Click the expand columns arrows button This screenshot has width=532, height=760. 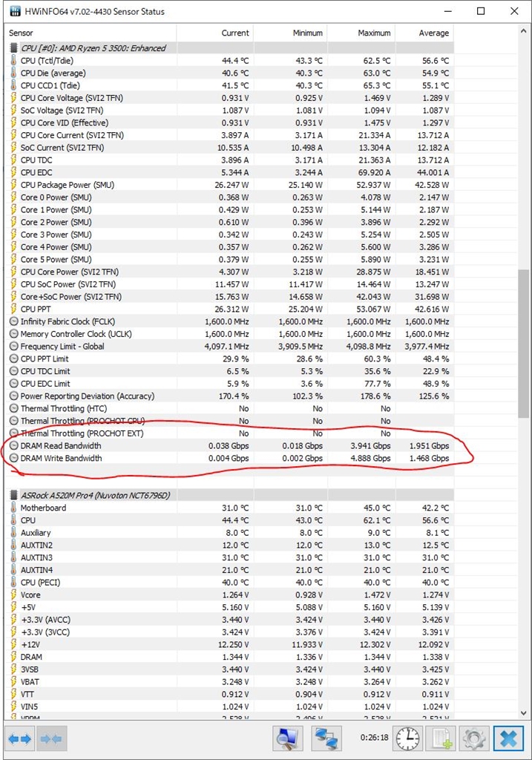coord(20,739)
